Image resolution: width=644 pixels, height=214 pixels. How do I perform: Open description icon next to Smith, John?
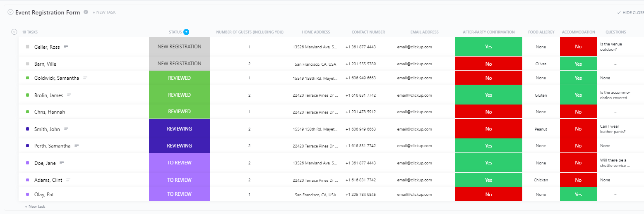(66, 129)
